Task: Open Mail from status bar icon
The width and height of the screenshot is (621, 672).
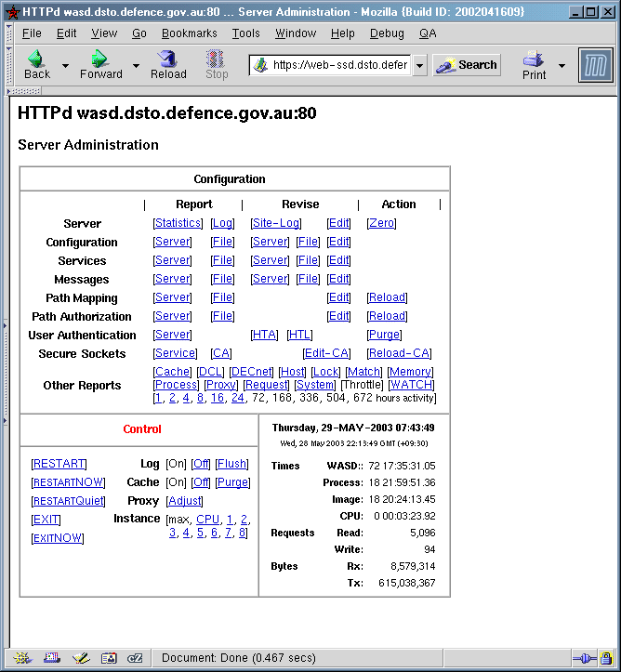Action: [52, 658]
